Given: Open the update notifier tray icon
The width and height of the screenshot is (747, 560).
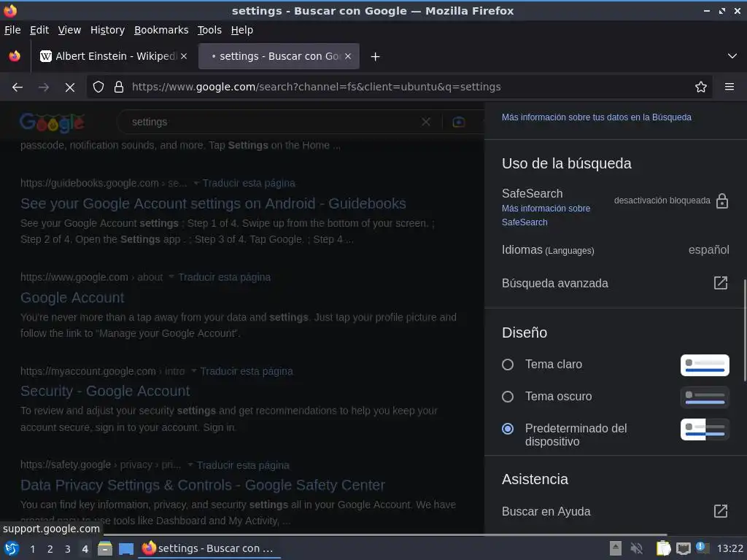Looking at the screenshot, I should coord(701,548).
